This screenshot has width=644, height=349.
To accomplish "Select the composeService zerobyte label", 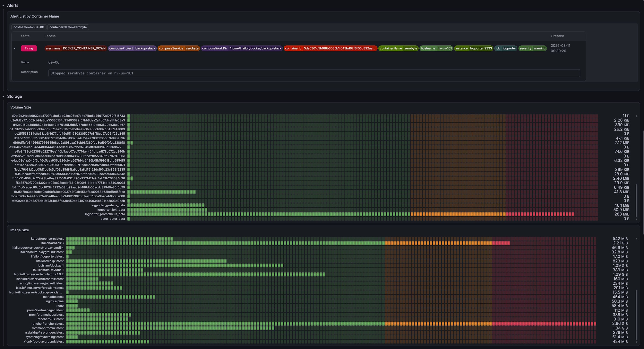I will click(x=179, y=48).
